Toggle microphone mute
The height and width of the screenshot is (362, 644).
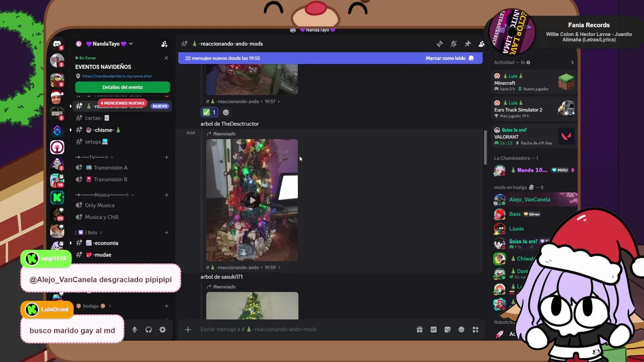point(134,330)
